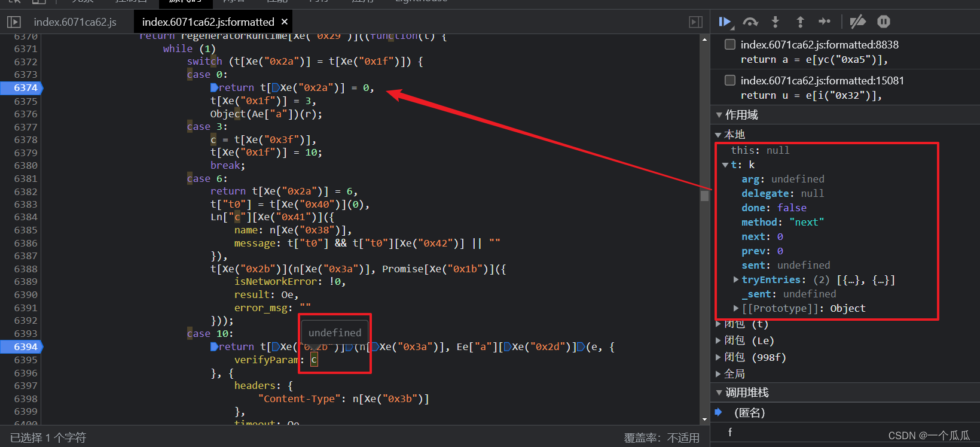Step out of current function
The image size is (980, 447).
tap(800, 22)
